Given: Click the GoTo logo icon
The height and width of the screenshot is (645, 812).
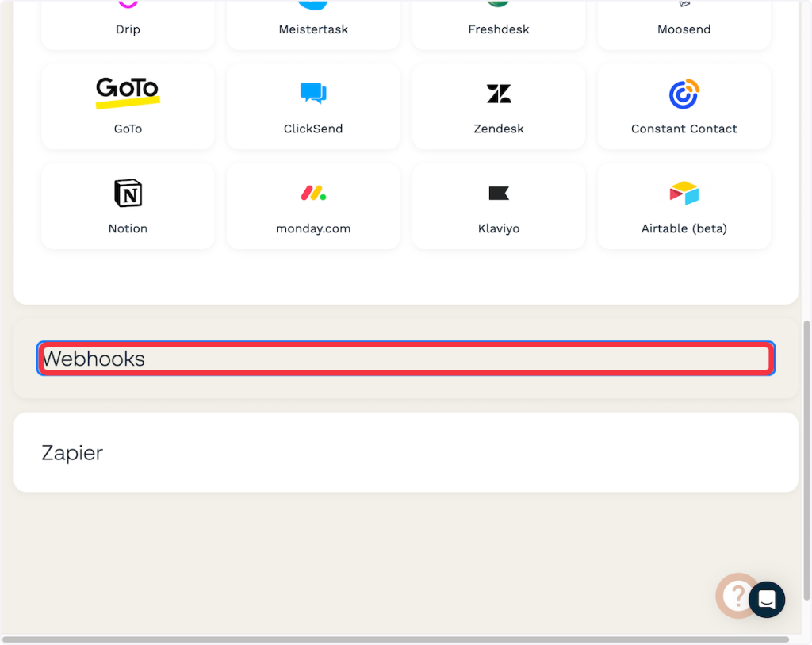Looking at the screenshot, I should click(128, 94).
